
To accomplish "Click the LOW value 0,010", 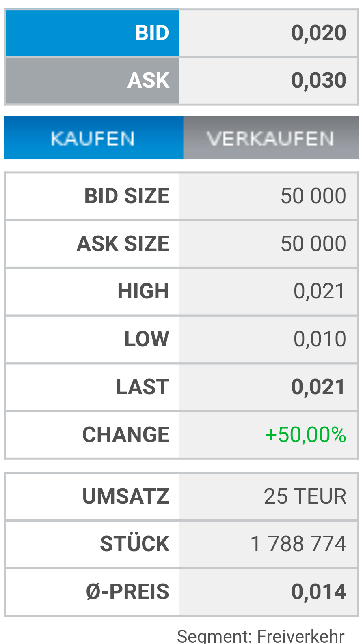I will (320, 339).
